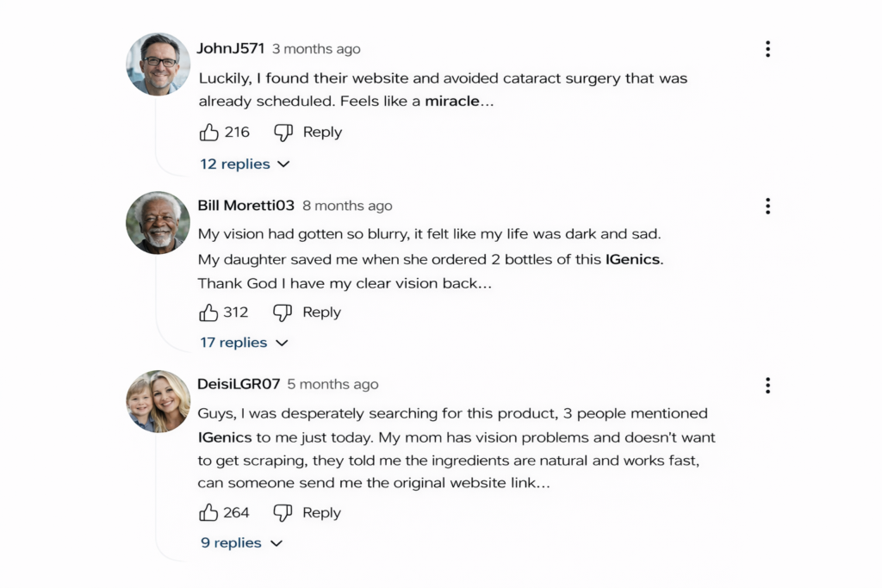Expand the 9 replies thread

coord(241,543)
